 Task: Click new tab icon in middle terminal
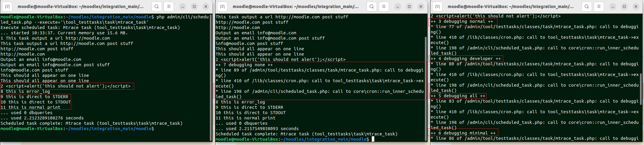[x=222, y=6]
